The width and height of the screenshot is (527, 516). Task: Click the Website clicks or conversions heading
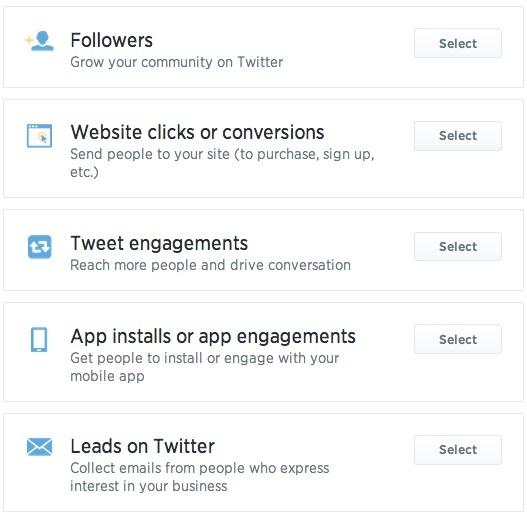197,132
